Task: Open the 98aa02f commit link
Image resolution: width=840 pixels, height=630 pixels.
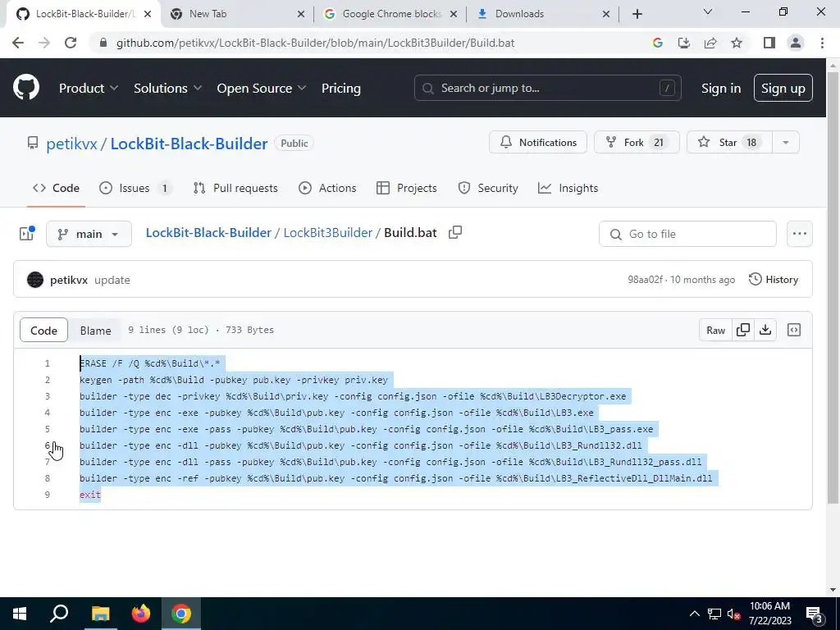Action: click(x=645, y=280)
